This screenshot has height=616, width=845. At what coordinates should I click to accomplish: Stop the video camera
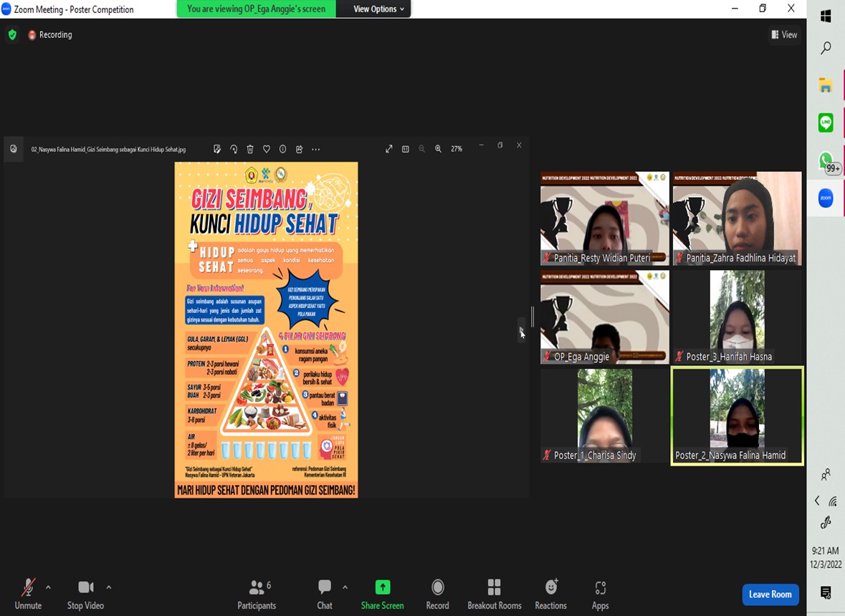(x=85, y=595)
